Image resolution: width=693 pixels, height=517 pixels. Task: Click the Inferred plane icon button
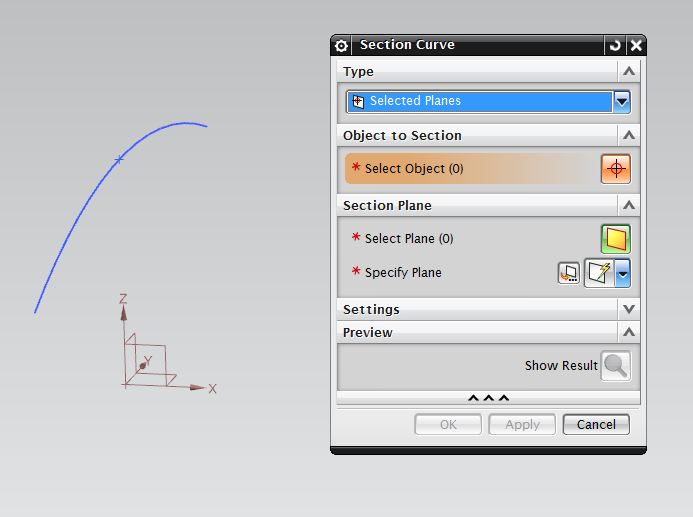[599, 273]
